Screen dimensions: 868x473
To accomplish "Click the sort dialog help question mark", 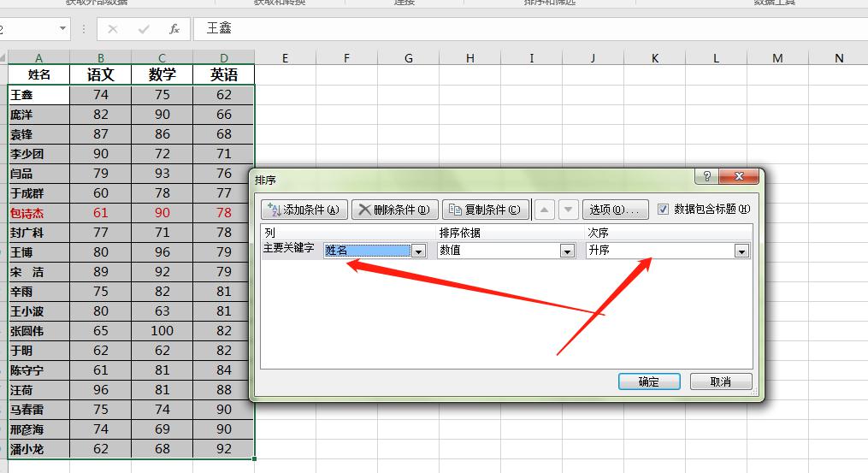I will (x=706, y=176).
